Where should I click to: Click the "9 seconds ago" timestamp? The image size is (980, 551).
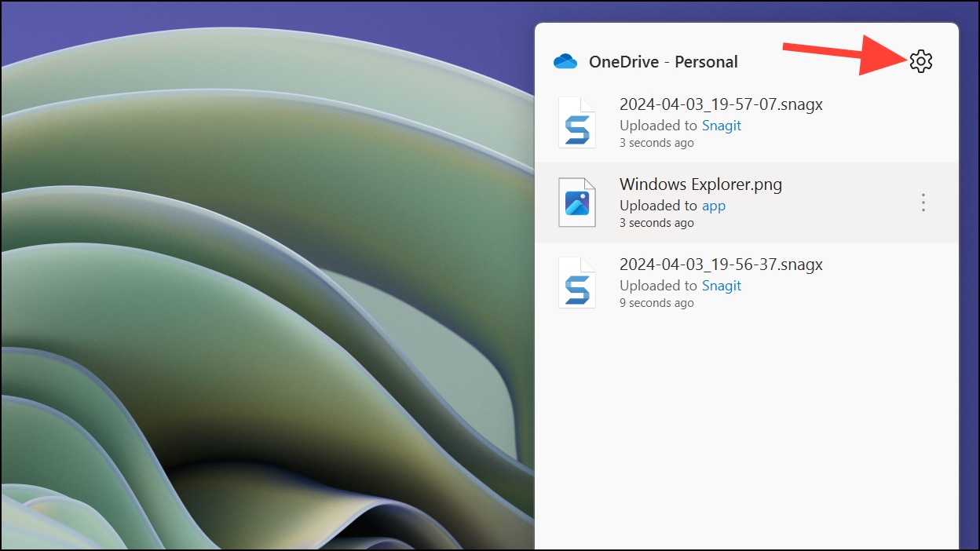[x=656, y=303]
